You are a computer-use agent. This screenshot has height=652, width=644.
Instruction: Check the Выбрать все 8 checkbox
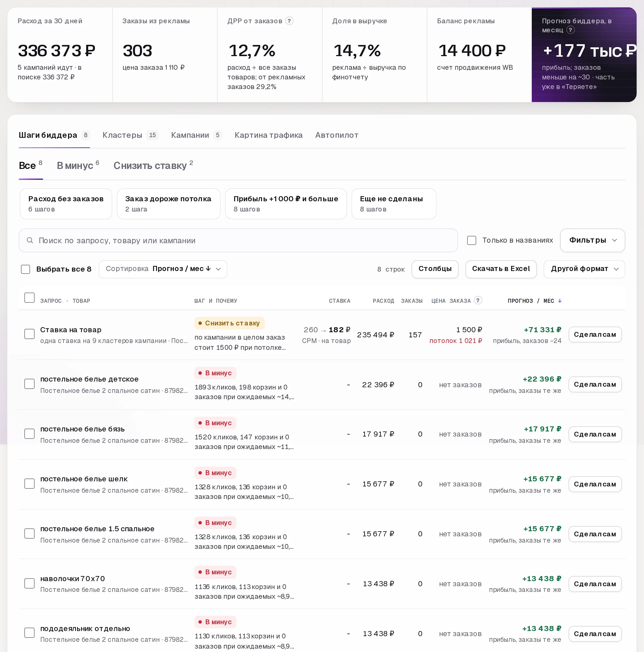coord(26,269)
